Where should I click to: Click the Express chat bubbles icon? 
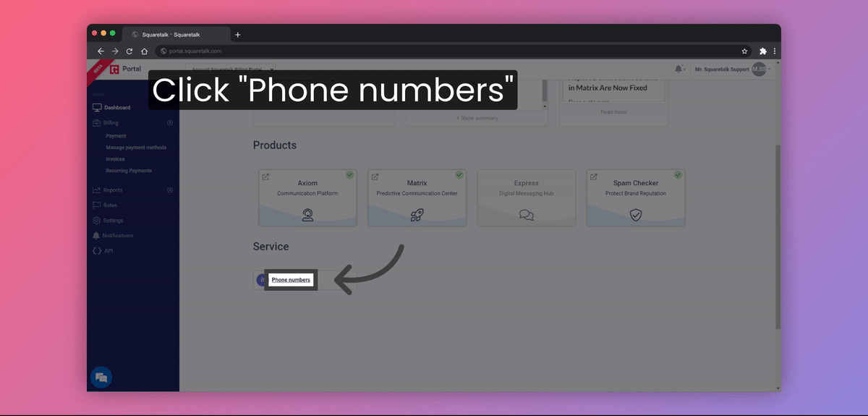pos(527,216)
